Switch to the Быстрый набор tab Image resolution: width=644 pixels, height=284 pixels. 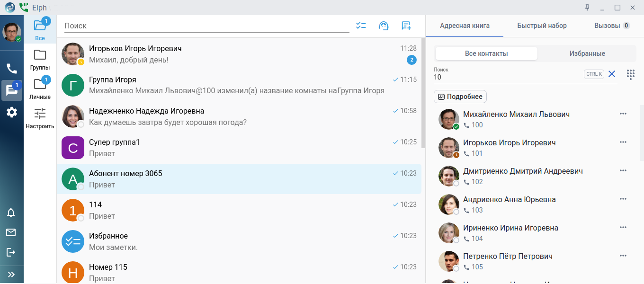click(x=542, y=26)
